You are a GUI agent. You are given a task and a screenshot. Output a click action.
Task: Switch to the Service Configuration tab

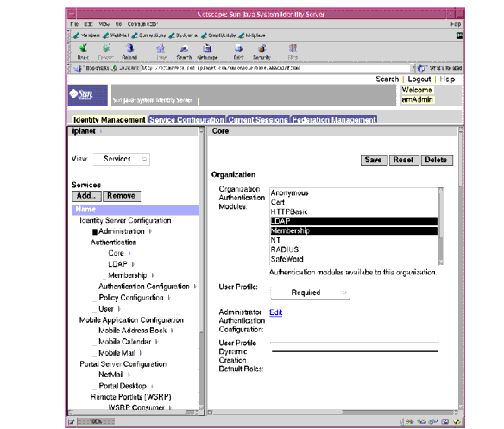pos(186,119)
